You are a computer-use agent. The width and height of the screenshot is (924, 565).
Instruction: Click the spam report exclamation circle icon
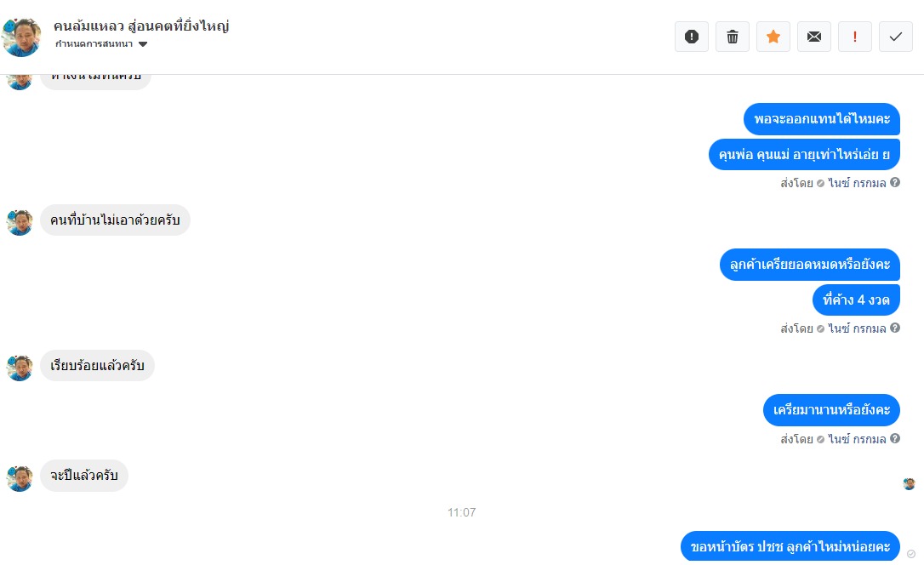click(691, 37)
